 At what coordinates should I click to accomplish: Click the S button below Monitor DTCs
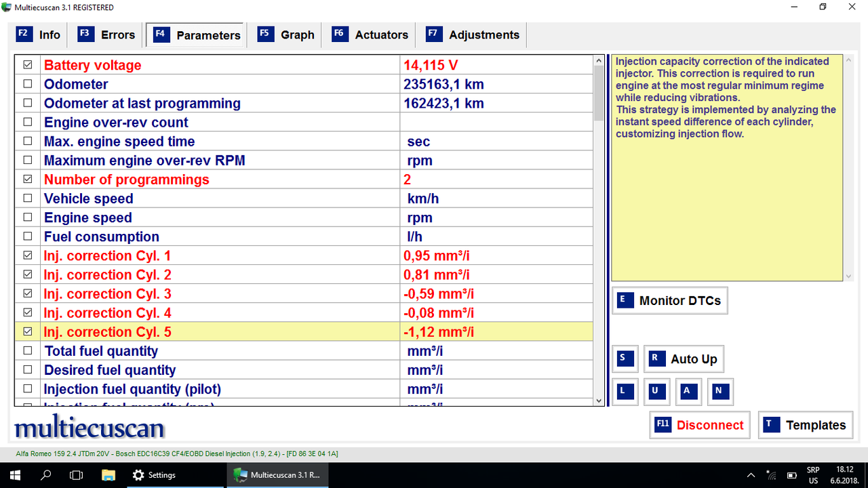click(625, 359)
